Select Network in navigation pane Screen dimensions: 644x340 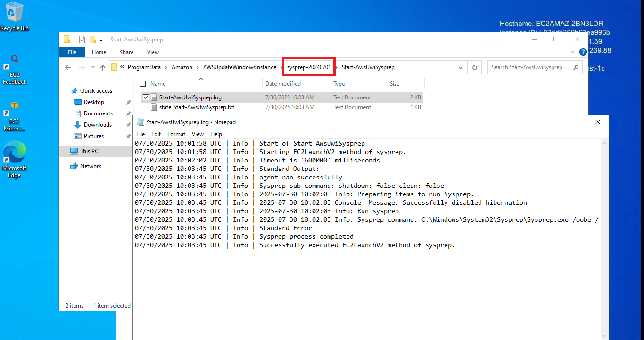91,166
